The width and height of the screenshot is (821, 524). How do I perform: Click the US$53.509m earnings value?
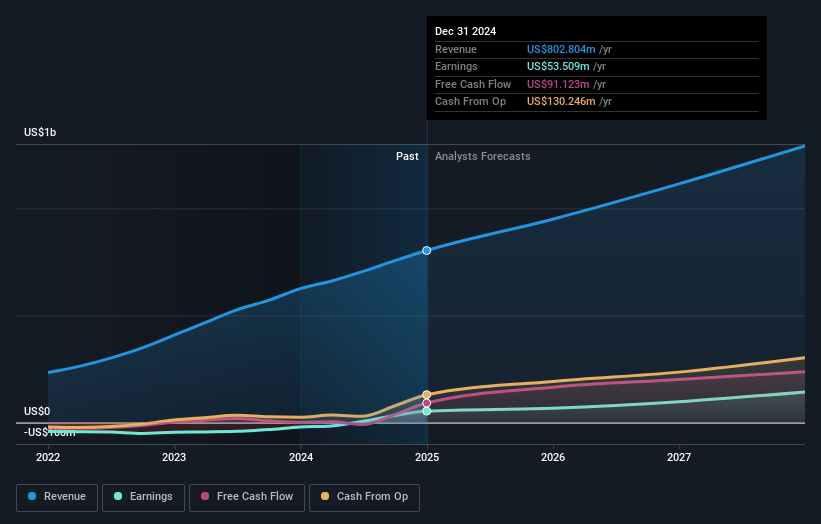pyautogui.click(x=558, y=66)
